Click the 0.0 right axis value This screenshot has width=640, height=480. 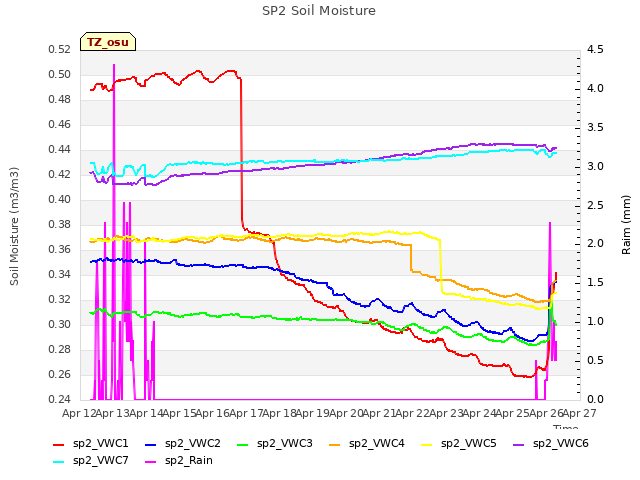(595, 399)
